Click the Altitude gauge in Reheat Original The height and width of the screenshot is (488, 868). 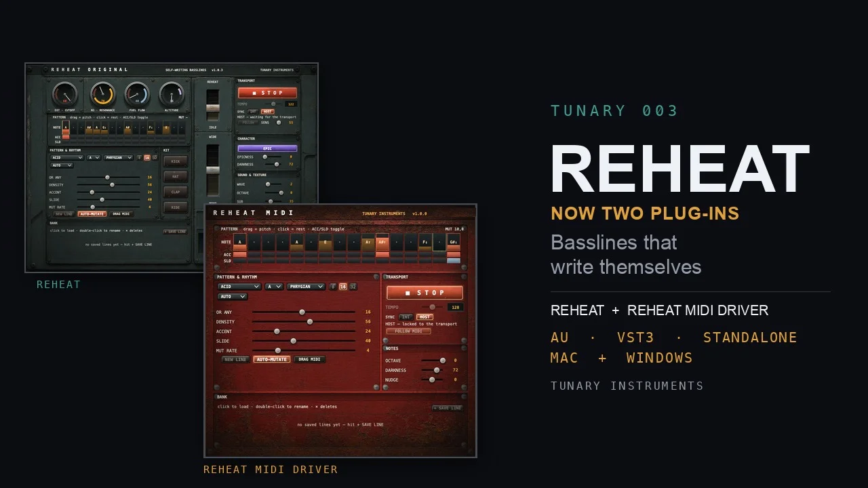[x=172, y=95]
